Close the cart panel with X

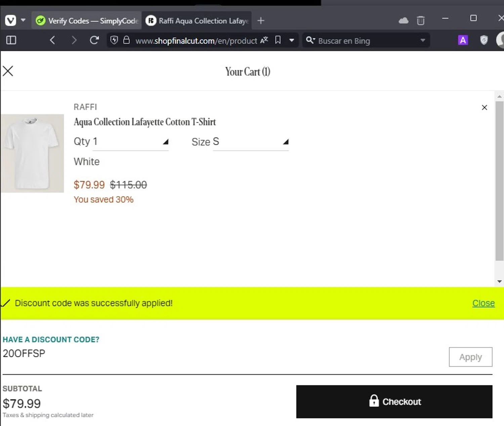[8, 71]
